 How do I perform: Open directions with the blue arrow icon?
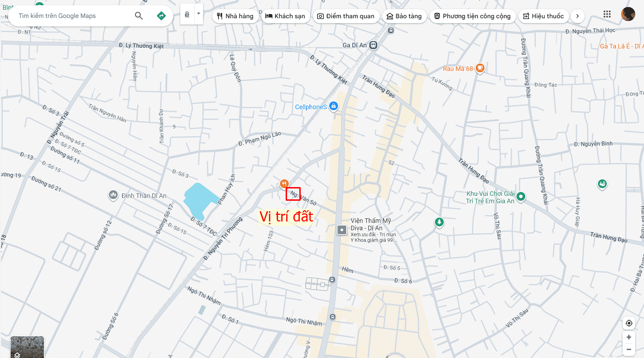click(x=161, y=16)
